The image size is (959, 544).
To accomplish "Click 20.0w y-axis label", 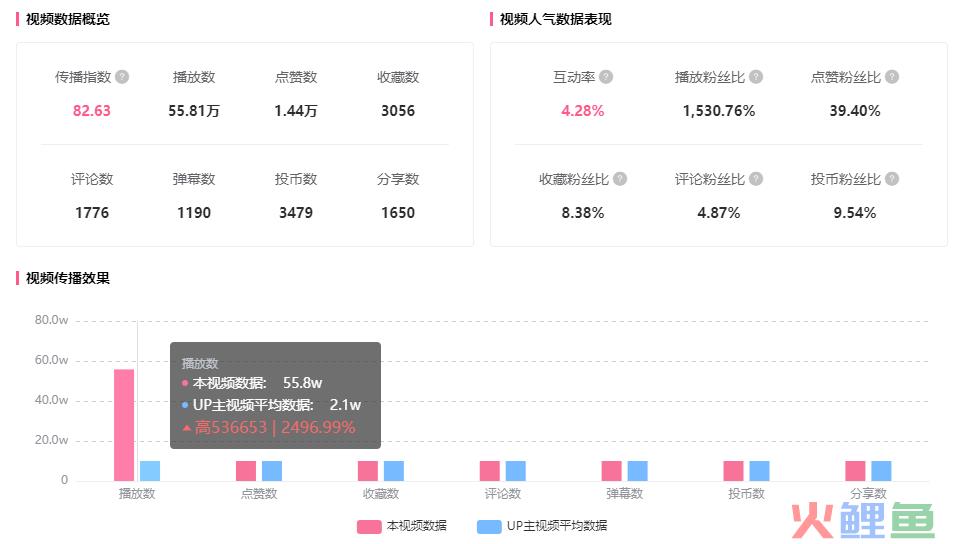I will coord(51,440).
